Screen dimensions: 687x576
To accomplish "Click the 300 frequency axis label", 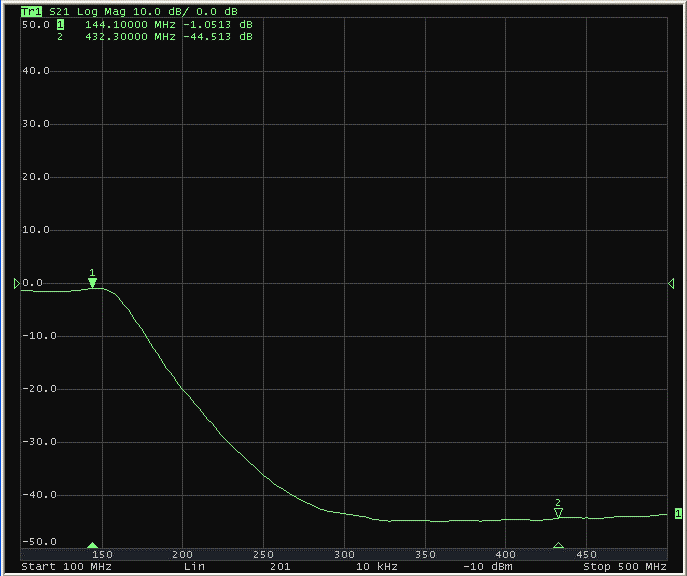I will tap(344, 555).
